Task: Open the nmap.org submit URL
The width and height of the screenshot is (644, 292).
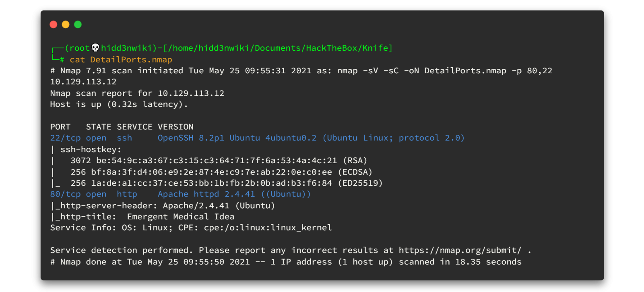Action: point(460,250)
